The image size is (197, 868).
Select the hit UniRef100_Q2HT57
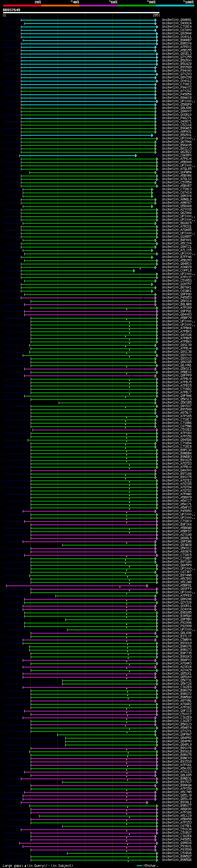coord(176,284)
